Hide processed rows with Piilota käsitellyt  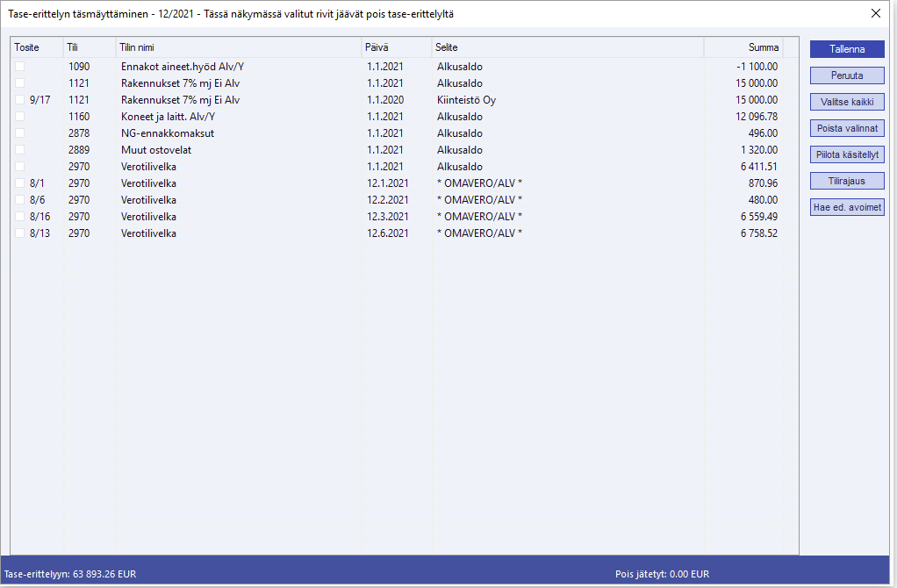[846, 154]
